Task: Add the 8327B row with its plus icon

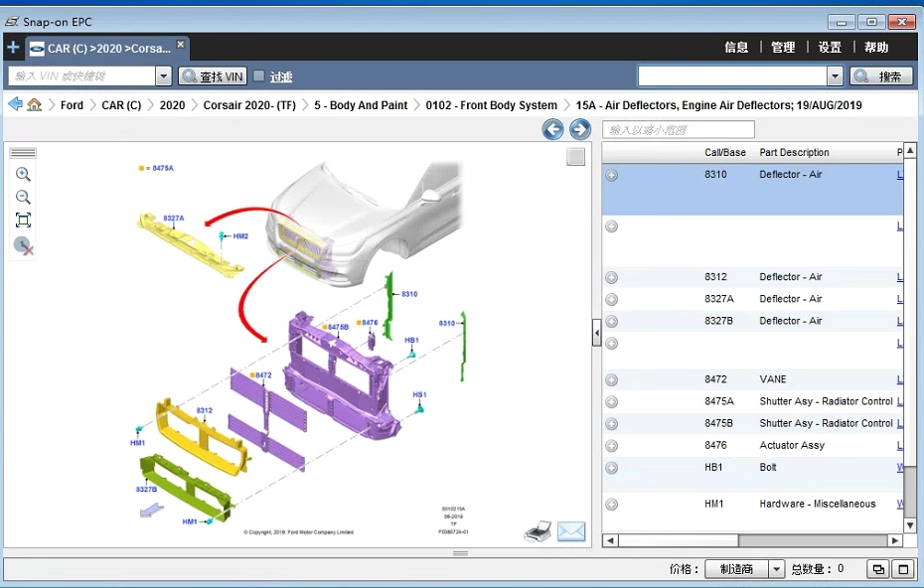Action: click(612, 321)
